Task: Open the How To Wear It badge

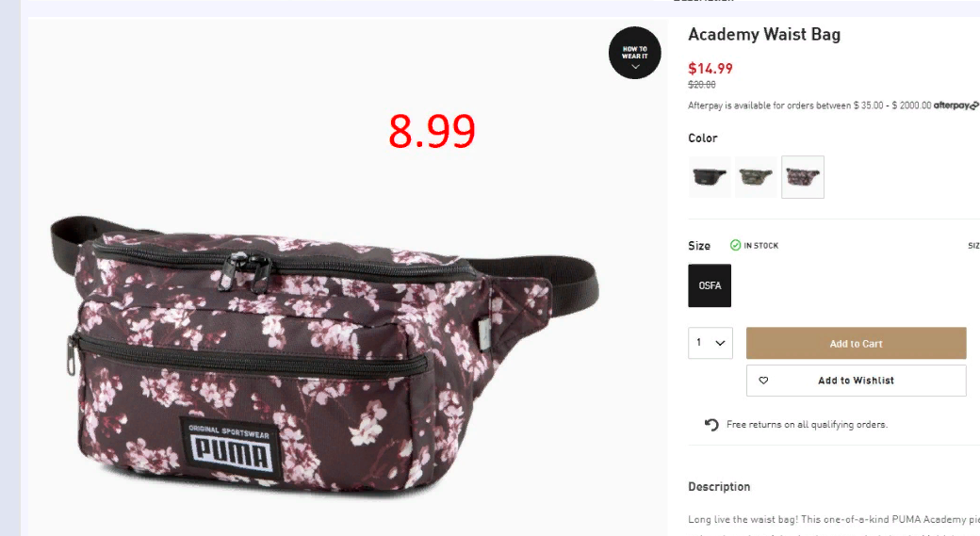Action: coord(634,53)
